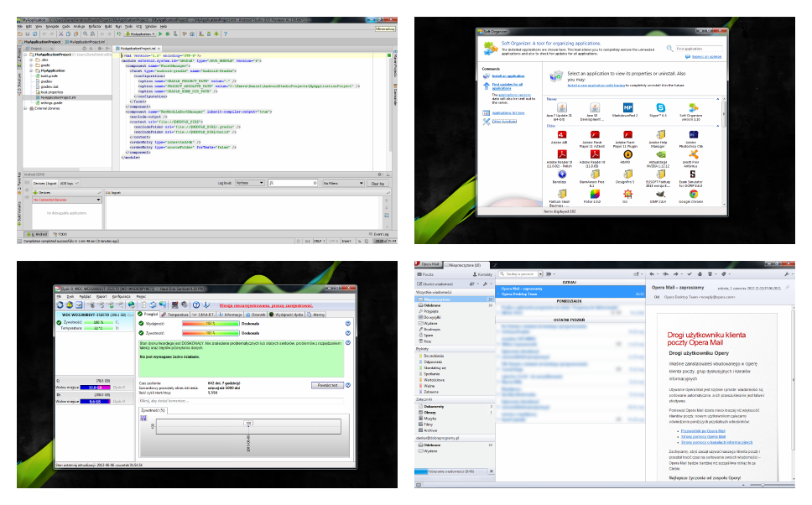Open the Refactor menu in Android Studio
This screenshot has height=505, width=812.
point(95,26)
